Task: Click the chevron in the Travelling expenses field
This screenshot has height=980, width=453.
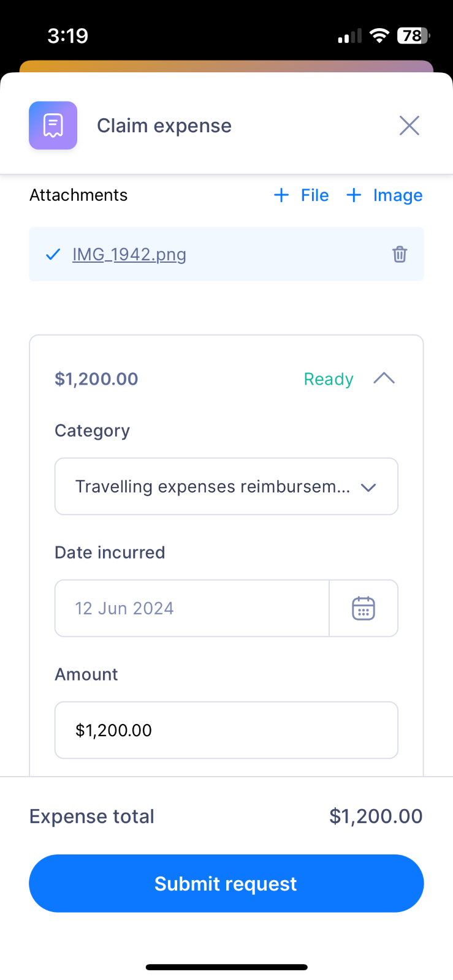Action: pos(368,488)
